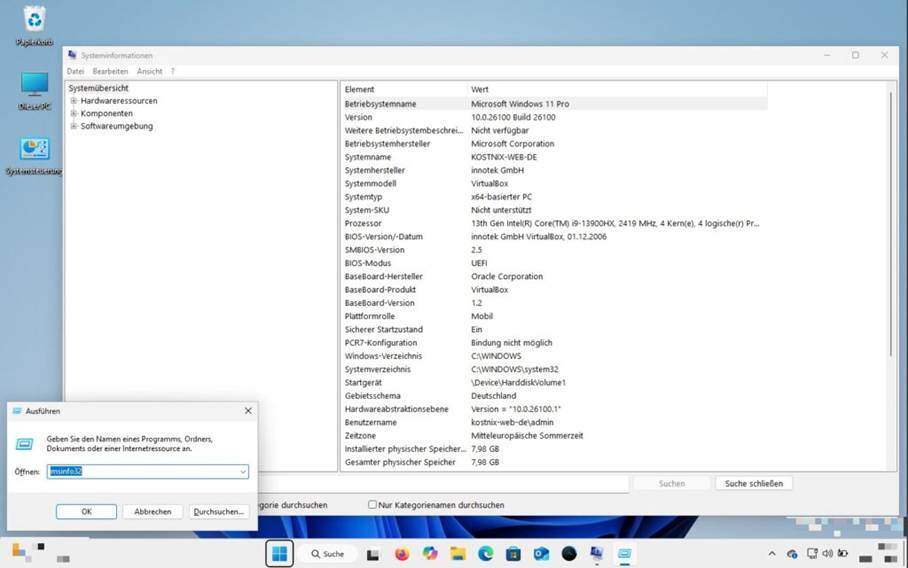Select the value 10.0.26100 Build 26100
This screenshot has width=908, height=568.
tap(513, 118)
